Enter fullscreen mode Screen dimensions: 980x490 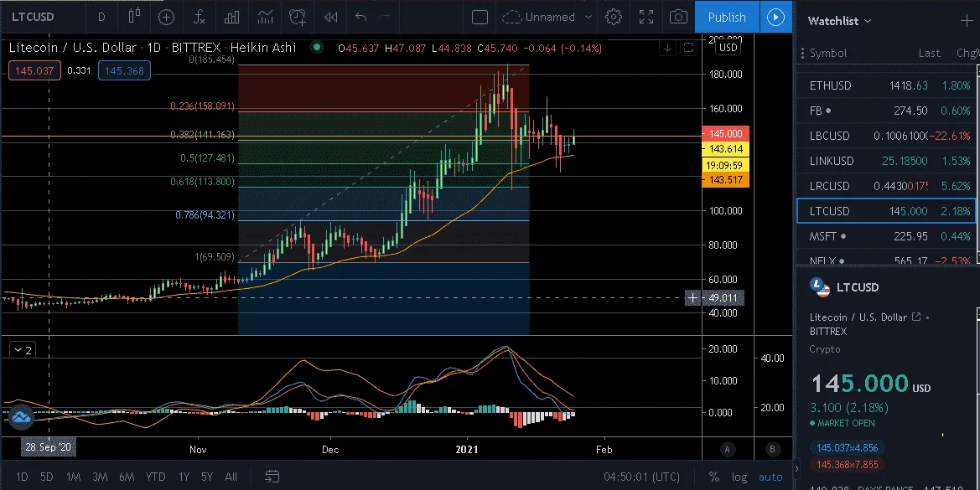click(x=646, y=17)
